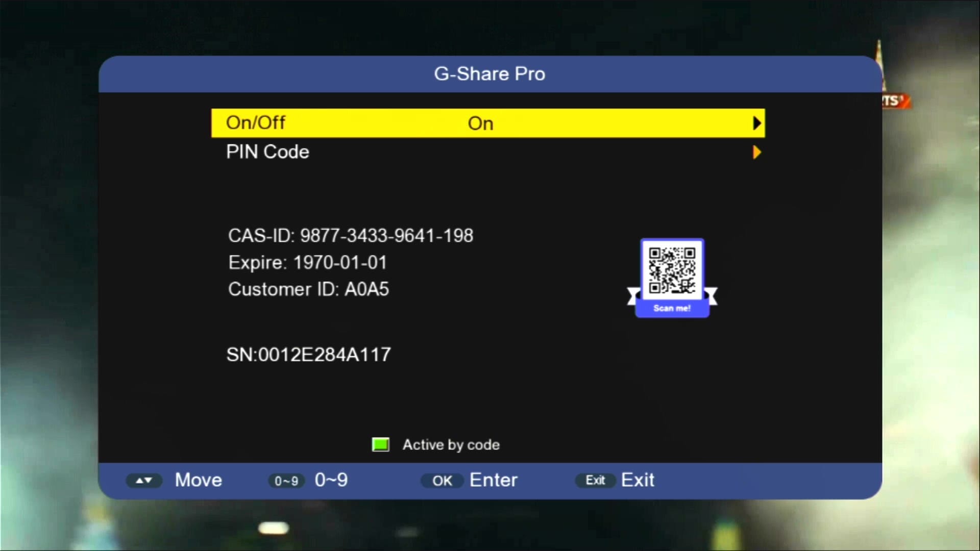Click the Active by code label

pyautogui.click(x=451, y=445)
